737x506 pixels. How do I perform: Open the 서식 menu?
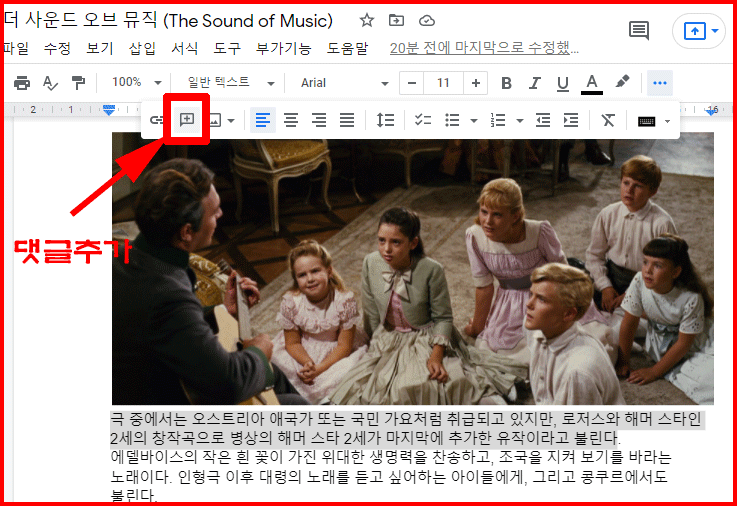pos(184,48)
